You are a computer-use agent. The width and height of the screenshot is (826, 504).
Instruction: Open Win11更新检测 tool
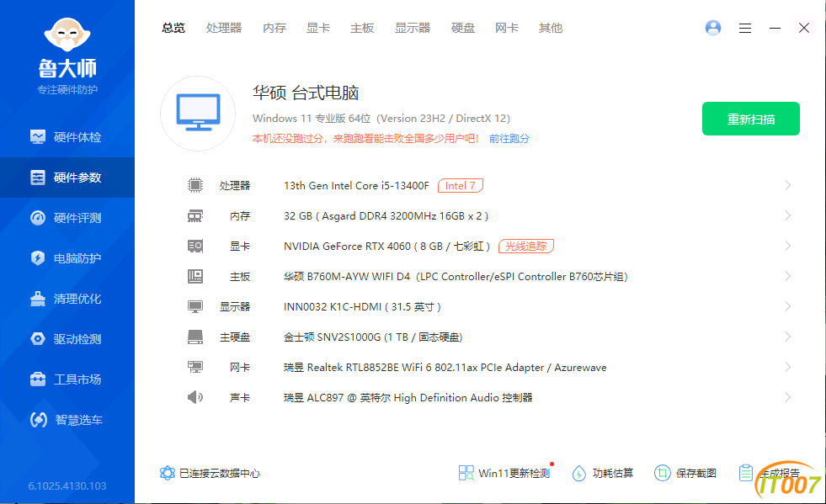pyautogui.click(x=504, y=473)
